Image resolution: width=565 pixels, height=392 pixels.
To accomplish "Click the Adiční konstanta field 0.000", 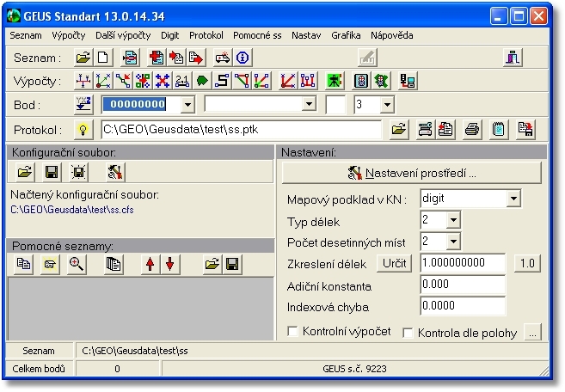I will [x=463, y=285].
